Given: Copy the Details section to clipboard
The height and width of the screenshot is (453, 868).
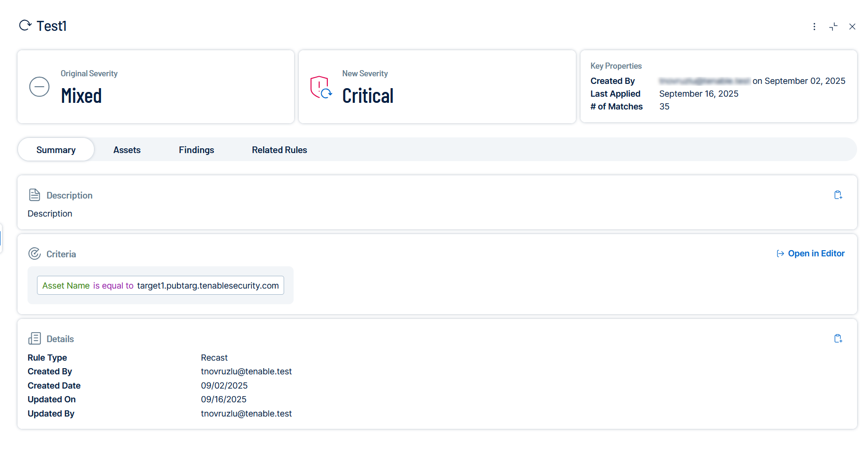Looking at the screenshot, I should tap(838, 338).
